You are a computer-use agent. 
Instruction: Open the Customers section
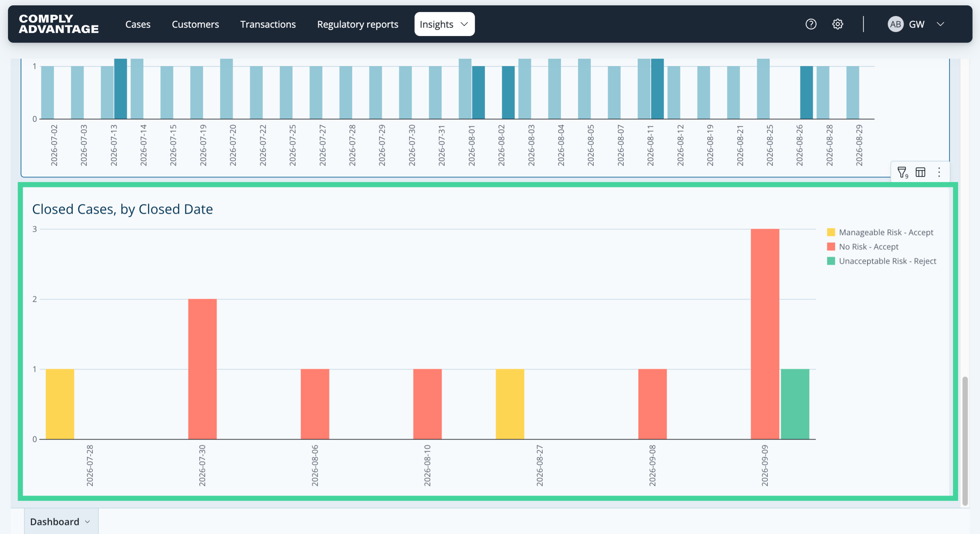pyautogui.click(x=195, y=24)
